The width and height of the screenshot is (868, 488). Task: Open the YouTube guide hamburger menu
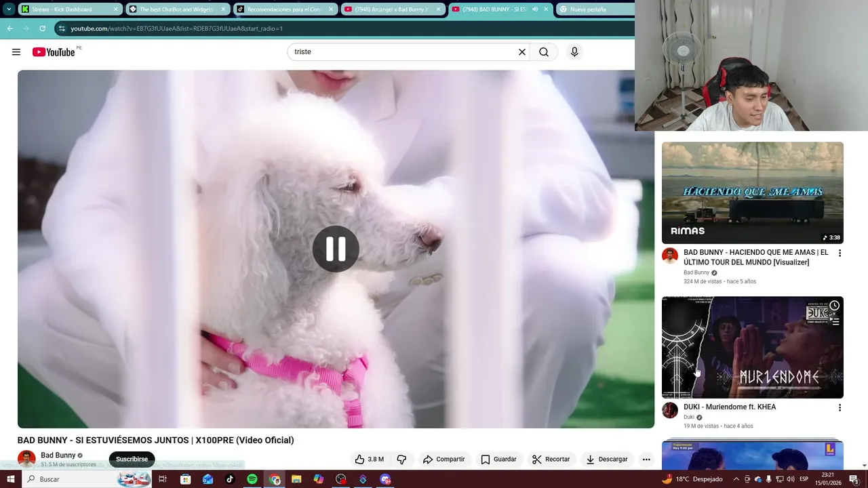click(x=16, y=52)
